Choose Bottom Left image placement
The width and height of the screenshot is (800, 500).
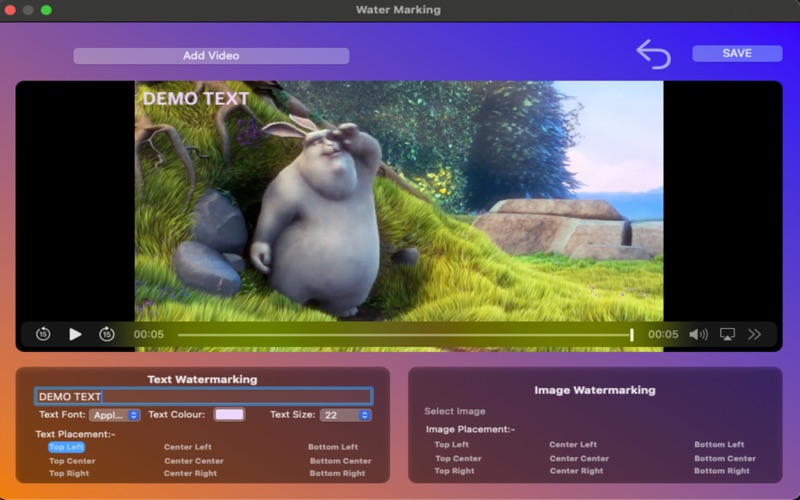719,444
